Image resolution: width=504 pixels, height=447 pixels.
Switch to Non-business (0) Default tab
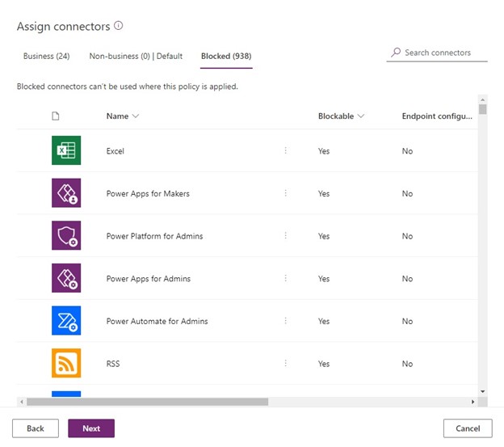click(136, 57)
